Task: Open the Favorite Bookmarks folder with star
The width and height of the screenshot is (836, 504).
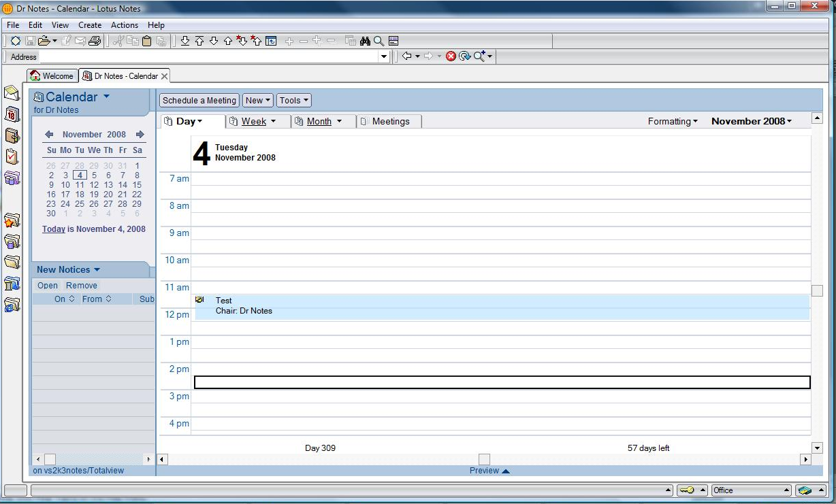Action: (12, 220)
